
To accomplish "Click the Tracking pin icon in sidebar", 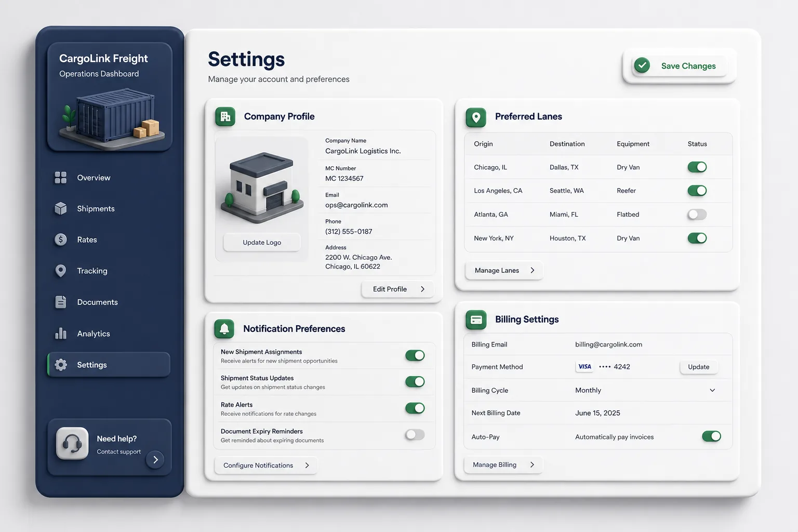I will coord(61,271).
